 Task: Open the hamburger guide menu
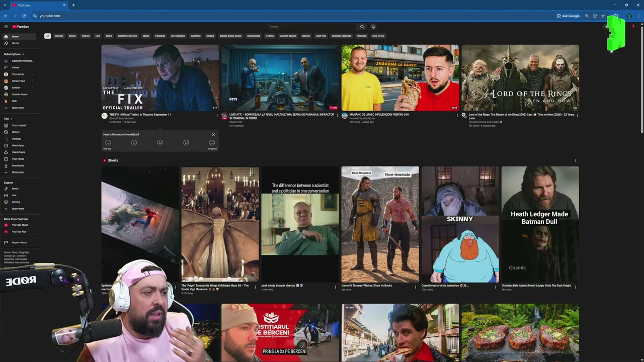coord(6,27)
